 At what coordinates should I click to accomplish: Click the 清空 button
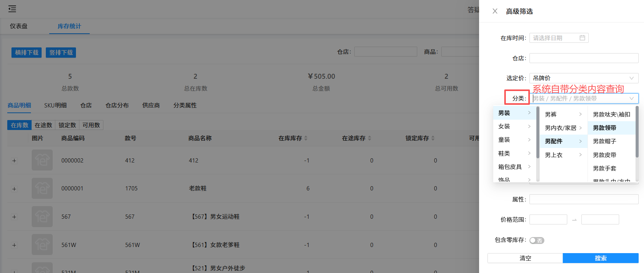point(525,258)
